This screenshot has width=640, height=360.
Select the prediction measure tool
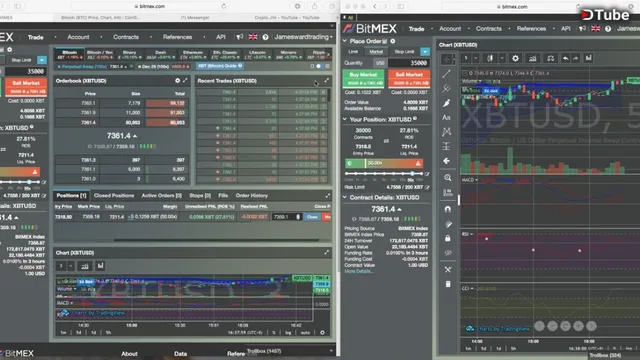coord(447,146)
